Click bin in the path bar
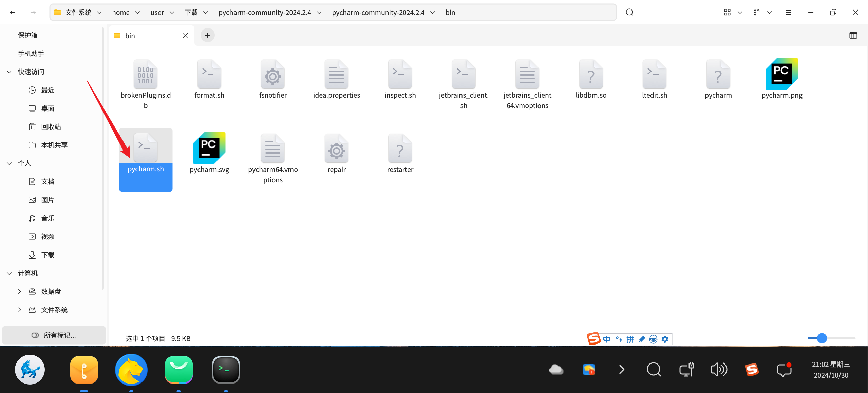The image size is (868, 393). (450, 13)
